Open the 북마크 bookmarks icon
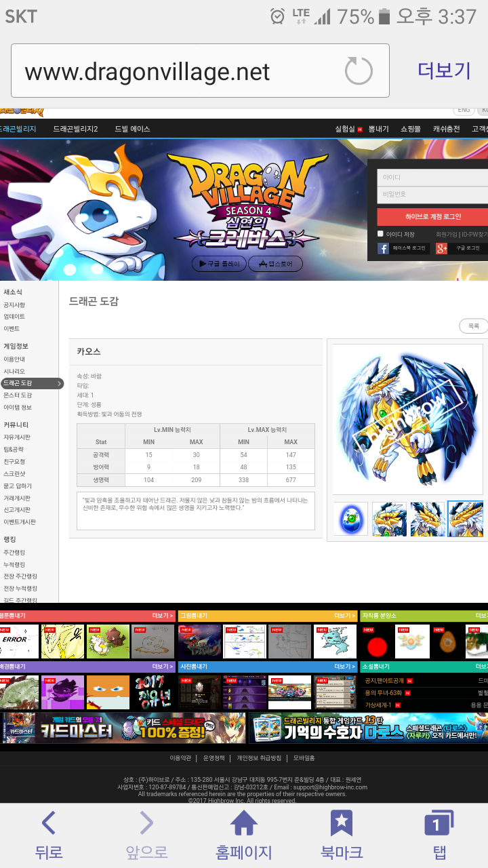Image resolution: width=488 pixels, height=868 pixels. [x=341, y=836]
